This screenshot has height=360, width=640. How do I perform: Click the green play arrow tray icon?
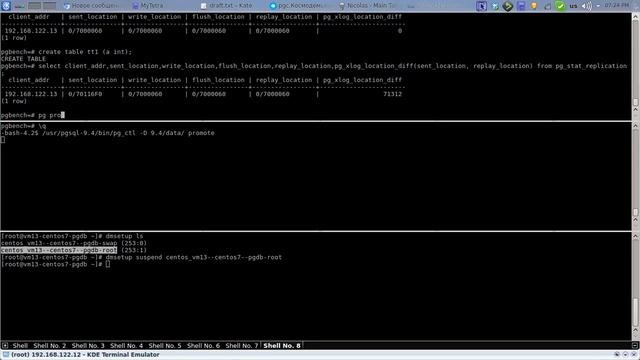(x=507, y=6)
